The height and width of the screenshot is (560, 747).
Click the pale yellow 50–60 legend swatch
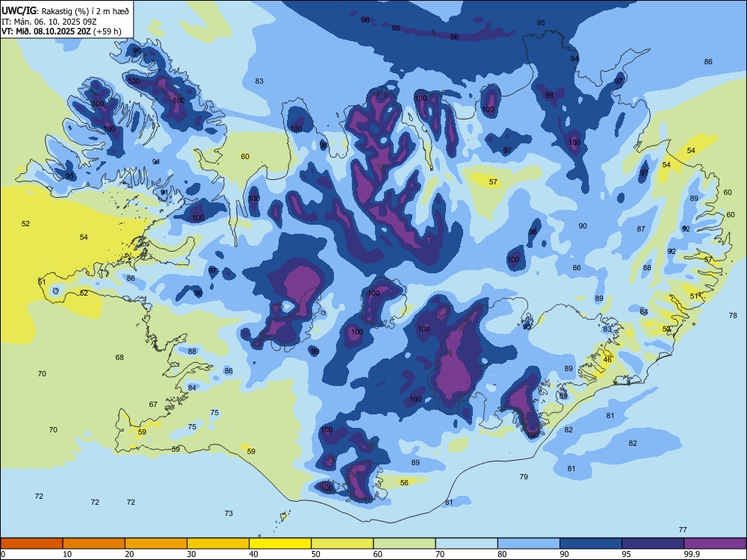tap(342, 544)
